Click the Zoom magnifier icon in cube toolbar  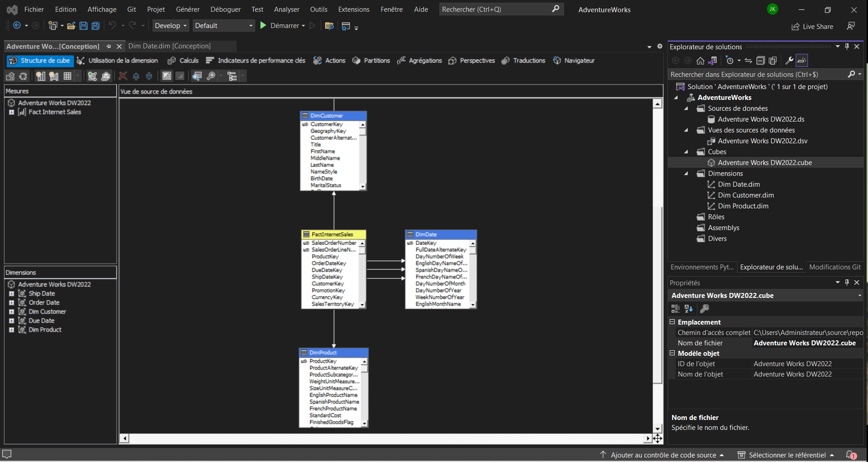click(211, 76)
